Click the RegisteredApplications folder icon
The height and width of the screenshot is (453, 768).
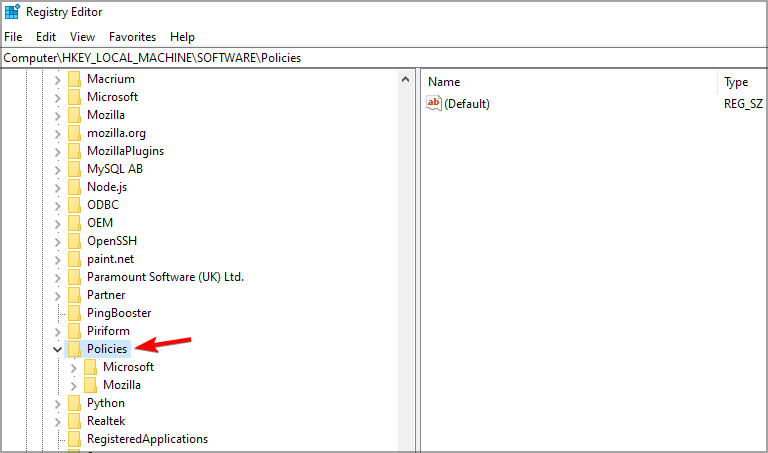click(74, 439)
